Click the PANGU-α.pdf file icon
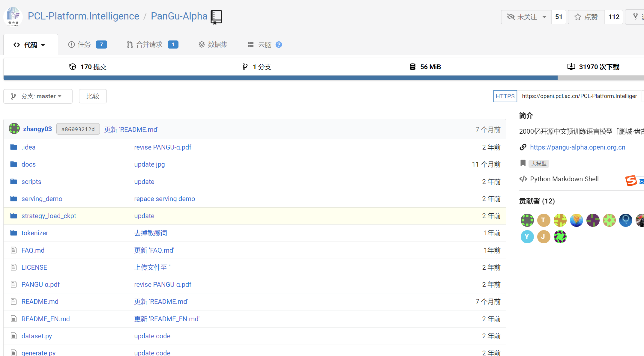Image resolution: width=644 pixels, height=356 pixels. [x=13, y=284]
